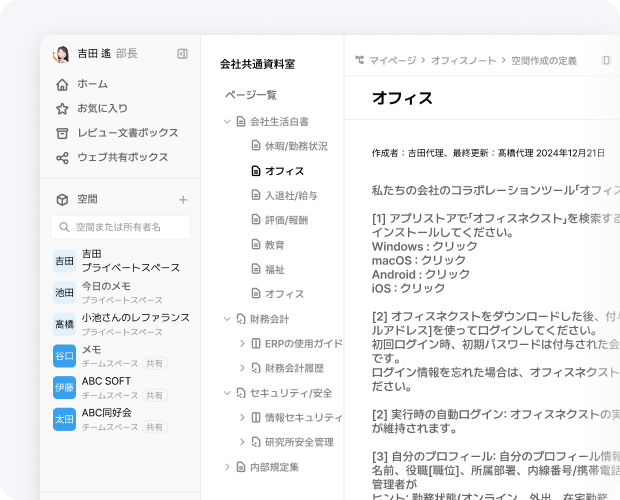
Task: Click the 空間または所有者名 search field
Action: pyautogui.click(x=121, y=227)
